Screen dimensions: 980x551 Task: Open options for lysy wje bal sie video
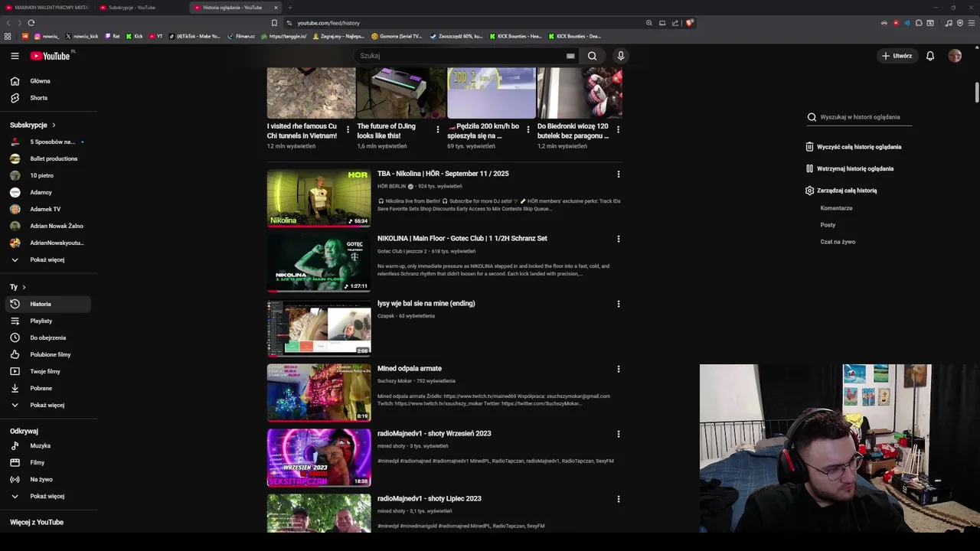(x=619, y=304)
